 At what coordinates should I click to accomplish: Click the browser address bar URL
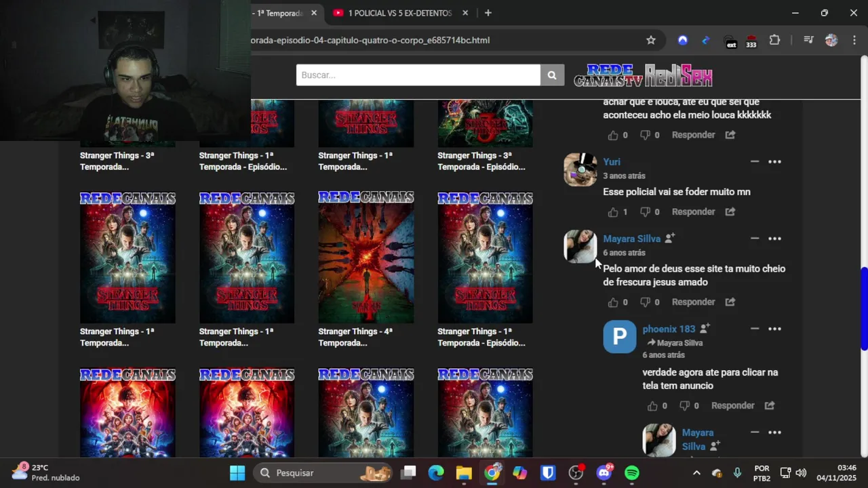click(x=370, y=40)
